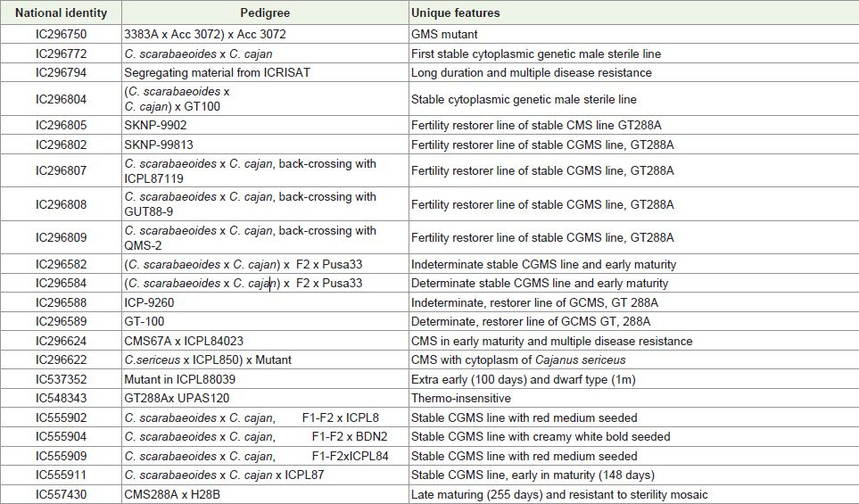The height and width of the screenshot is (504, 859).
Task: Click the IC296804 row identity cell
Action: 61,99
